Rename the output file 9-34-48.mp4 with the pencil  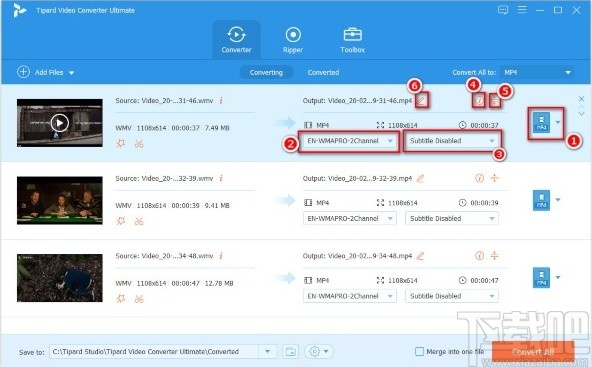tap(420, 256)
